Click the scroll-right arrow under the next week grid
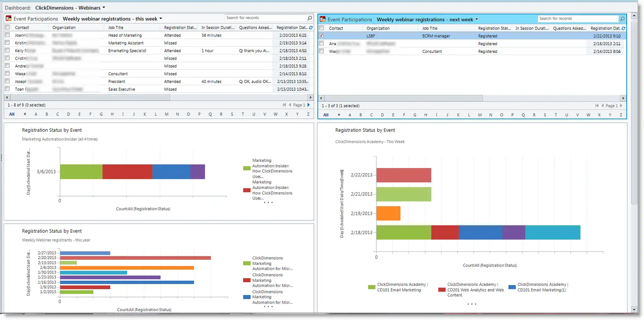The image size is (644, 320). click(x=623, y=98)
